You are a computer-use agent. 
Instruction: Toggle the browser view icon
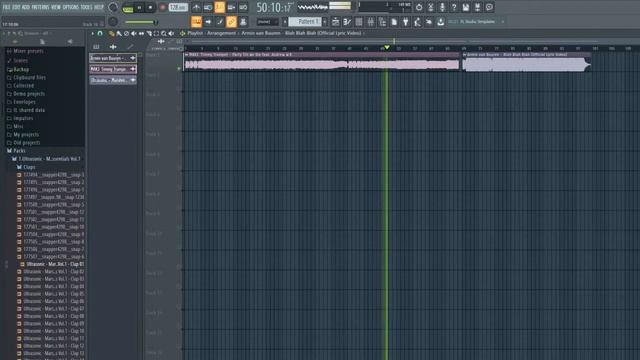(382, 22)
